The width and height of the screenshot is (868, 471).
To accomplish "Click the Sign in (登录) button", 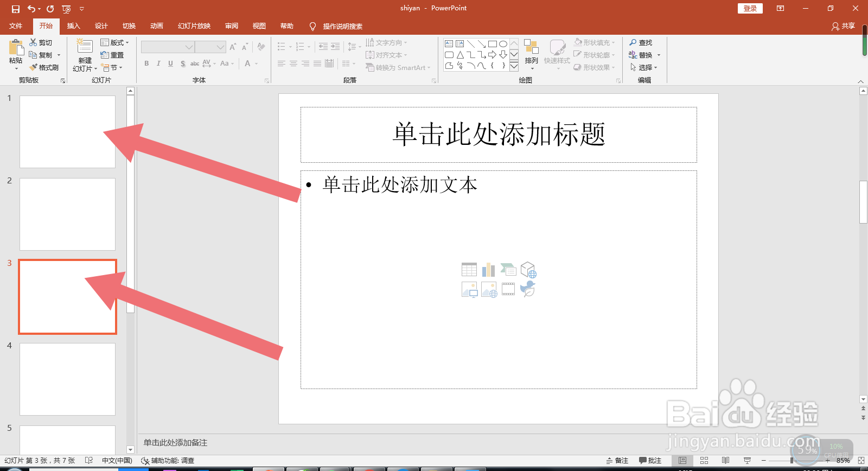I will pyautogui.click(x=750, y=8).
